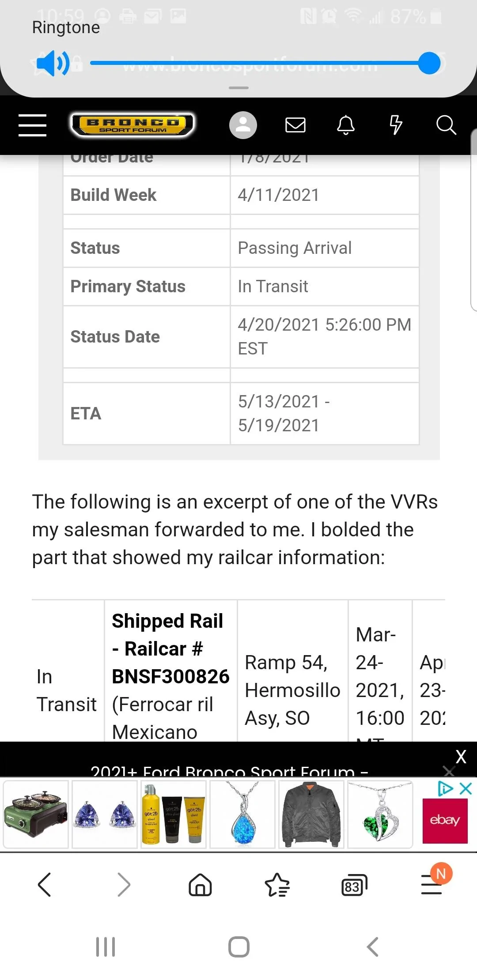Go back with browser back arrow
The width and height of the screenshot is (477, 980).
45,885
